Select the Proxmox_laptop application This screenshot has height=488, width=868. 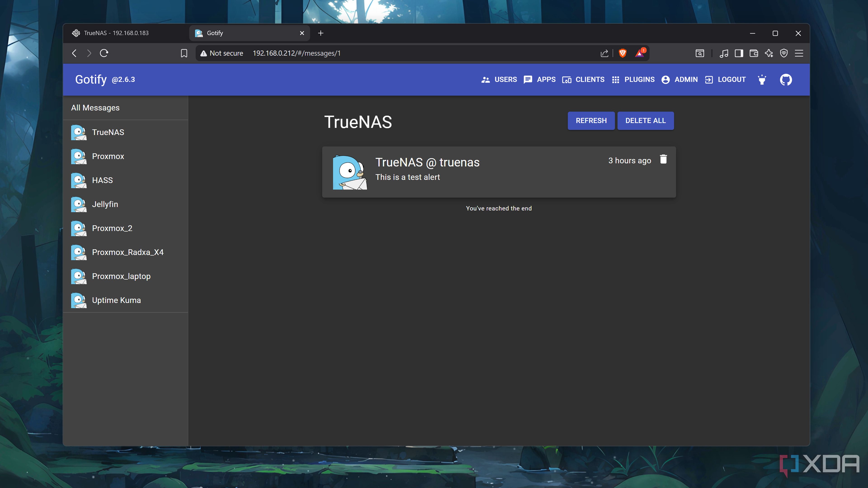pyautogui.click(x=125, y=276)
